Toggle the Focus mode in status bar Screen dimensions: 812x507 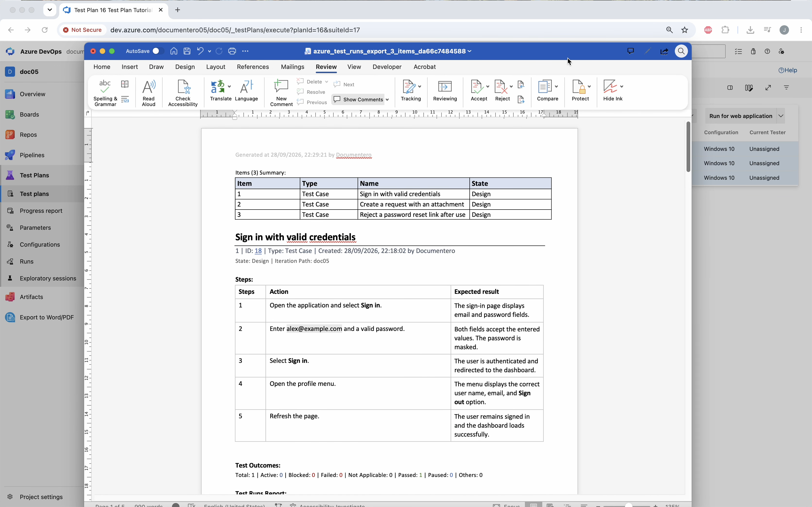pos(506,505)
